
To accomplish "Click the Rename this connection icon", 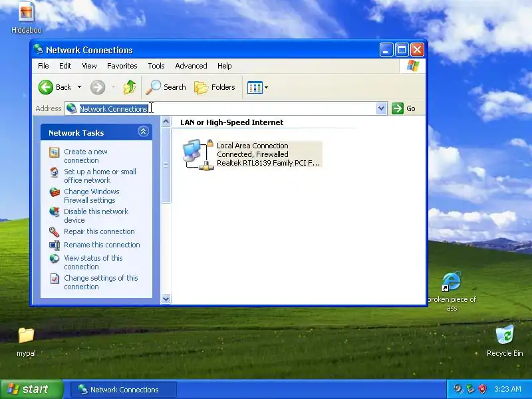I will click(55, 245).
